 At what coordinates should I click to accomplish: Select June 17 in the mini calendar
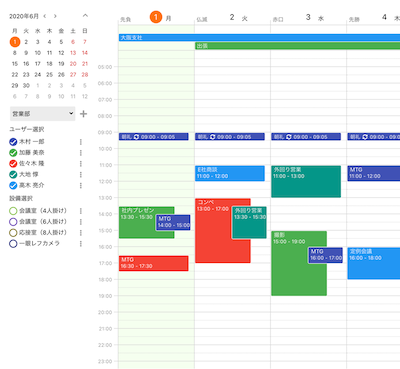[38, 64]
